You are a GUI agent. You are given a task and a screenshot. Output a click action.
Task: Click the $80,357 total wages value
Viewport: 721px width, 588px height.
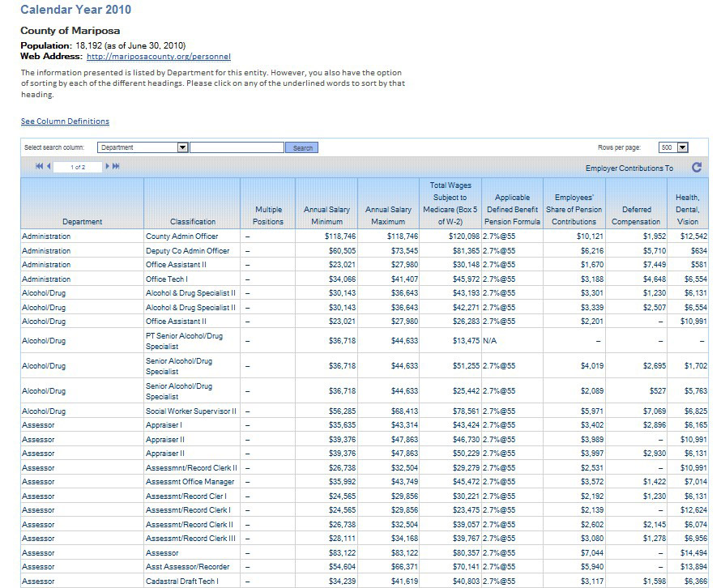466,552
